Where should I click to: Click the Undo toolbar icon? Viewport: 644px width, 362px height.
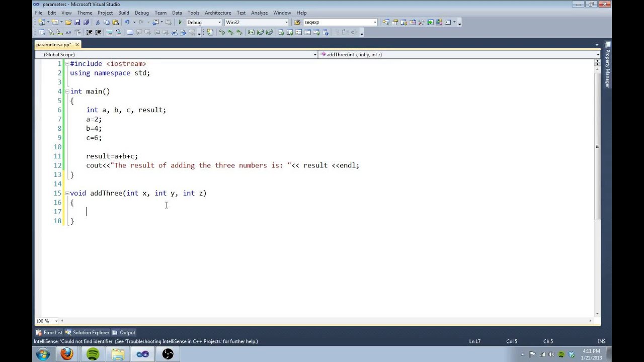click(127, 22)
